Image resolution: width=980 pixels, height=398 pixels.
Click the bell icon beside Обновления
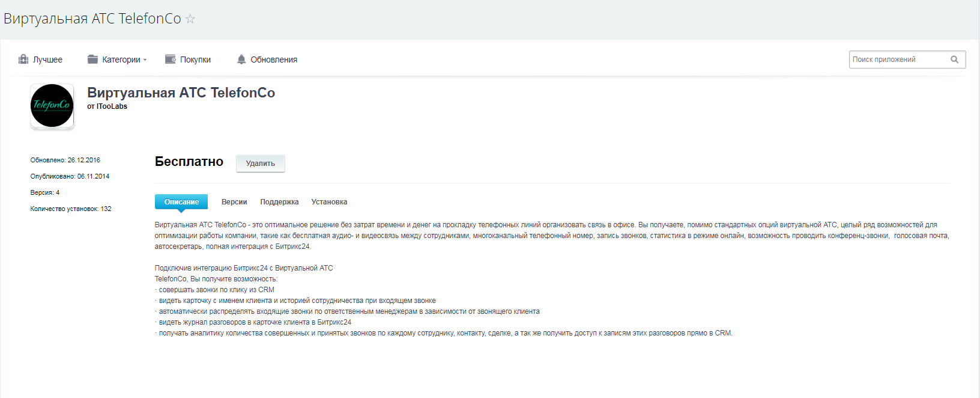coord(241,59)
